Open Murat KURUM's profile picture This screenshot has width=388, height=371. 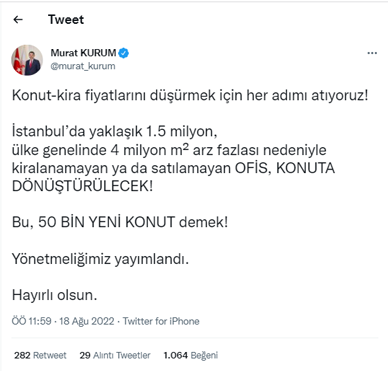tap(27, 60)
